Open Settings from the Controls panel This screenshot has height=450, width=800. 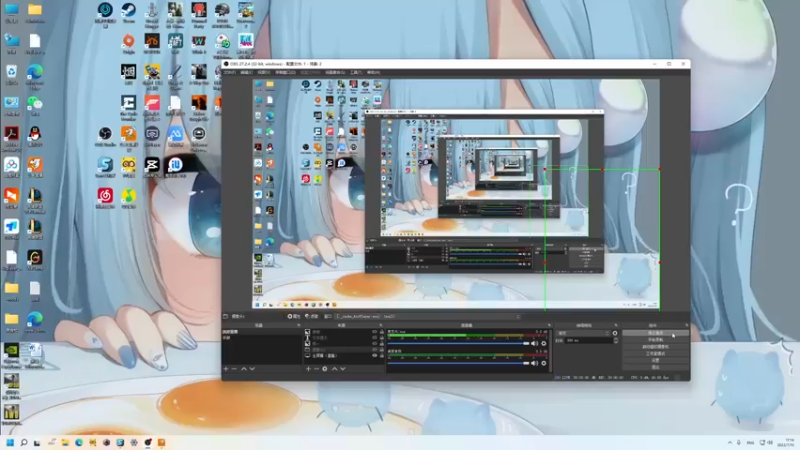tap(656, 360)
